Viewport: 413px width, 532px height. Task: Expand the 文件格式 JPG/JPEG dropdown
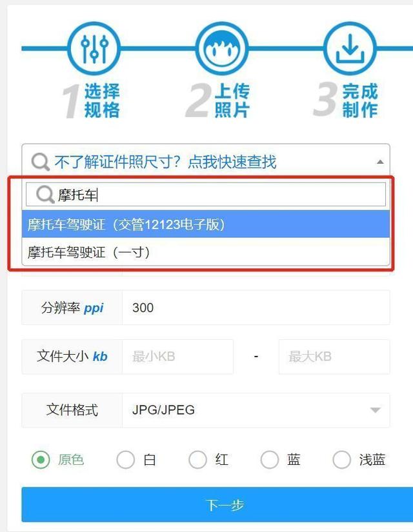[256, 410]
